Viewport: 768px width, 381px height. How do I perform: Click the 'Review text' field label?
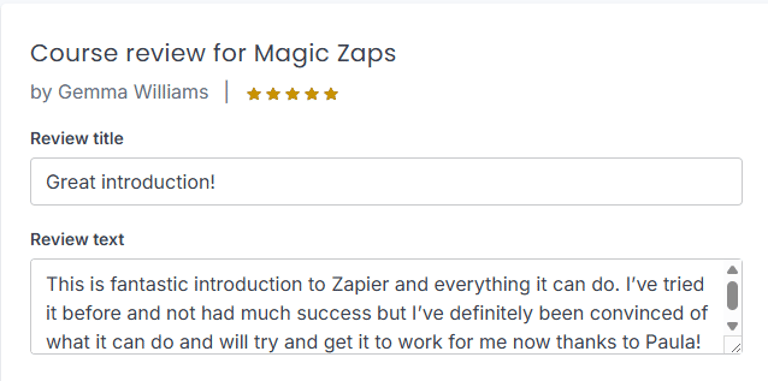point(77,239)
